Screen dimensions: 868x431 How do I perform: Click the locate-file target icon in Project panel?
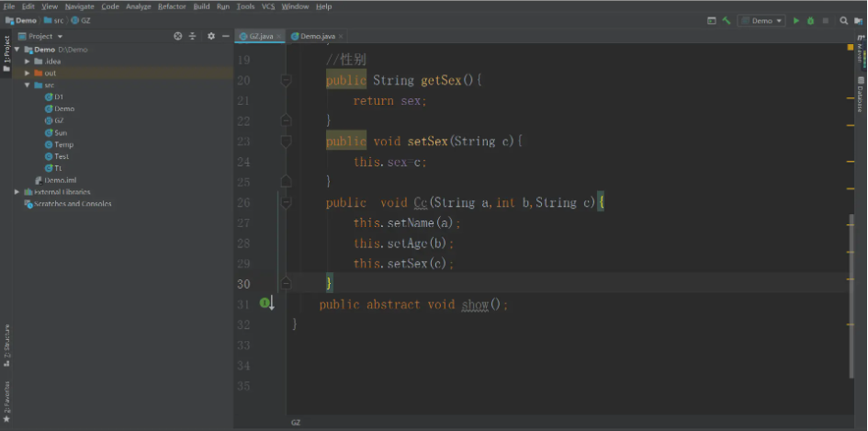(177, 36)
